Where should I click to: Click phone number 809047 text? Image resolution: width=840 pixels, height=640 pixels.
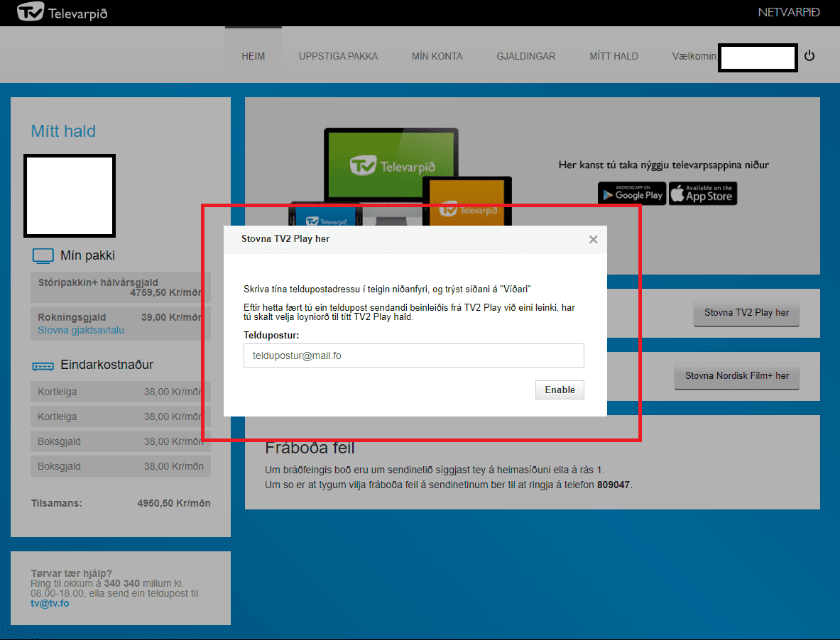613,485
